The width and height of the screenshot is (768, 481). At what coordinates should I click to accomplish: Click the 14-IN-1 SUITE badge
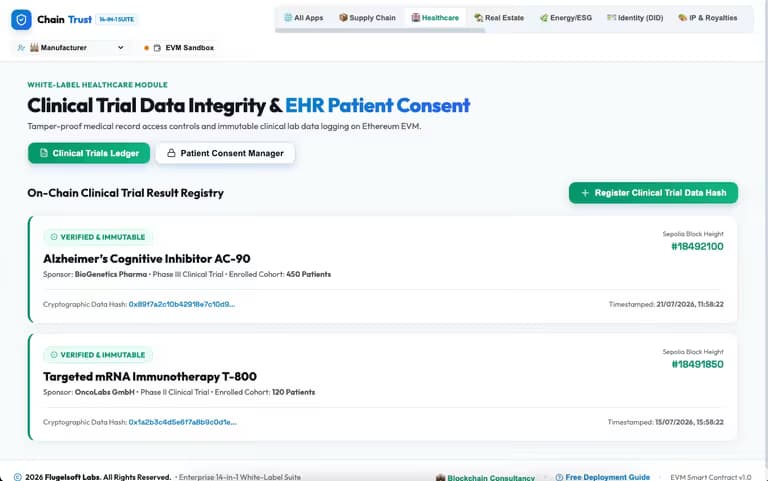(x=117, y=20)
